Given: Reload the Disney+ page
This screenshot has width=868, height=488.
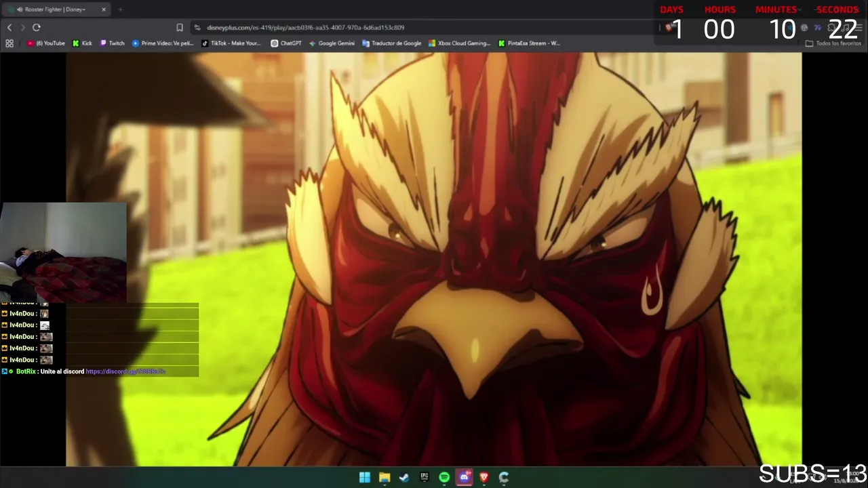Looking at the screenshot, I should (37, 27).
